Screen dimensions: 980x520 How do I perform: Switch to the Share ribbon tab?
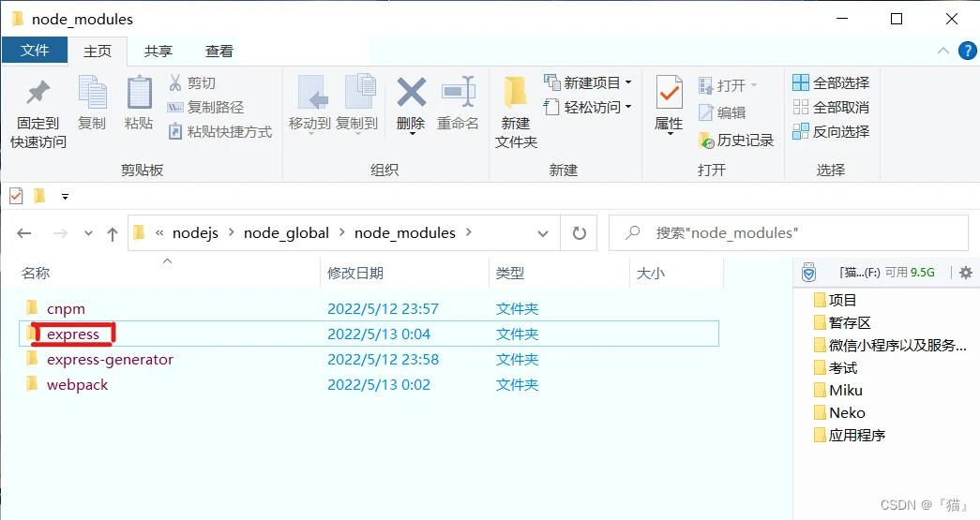tap(158, 52)
